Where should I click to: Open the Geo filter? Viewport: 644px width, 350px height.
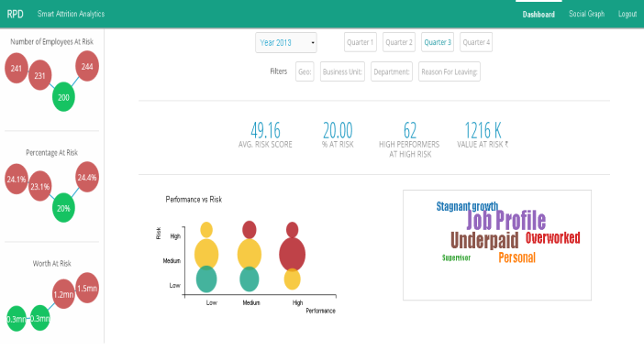pyautogui.click(x=305, y=71)
